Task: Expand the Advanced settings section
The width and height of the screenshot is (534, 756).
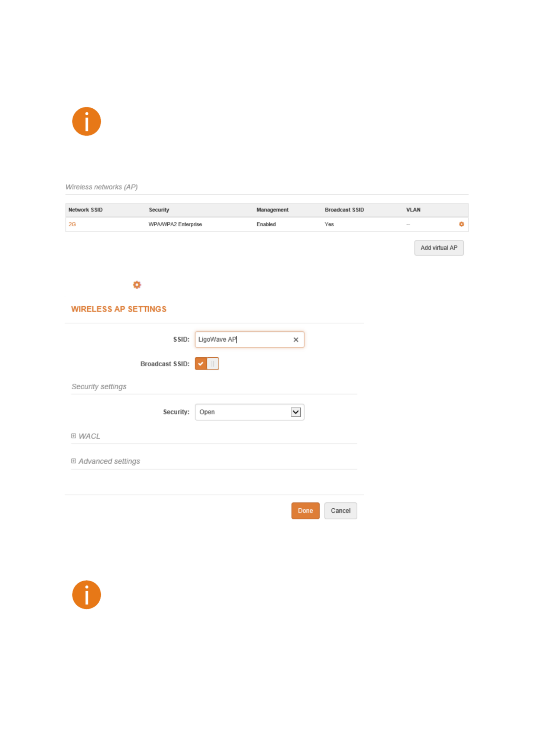Action: coord(106,461)
